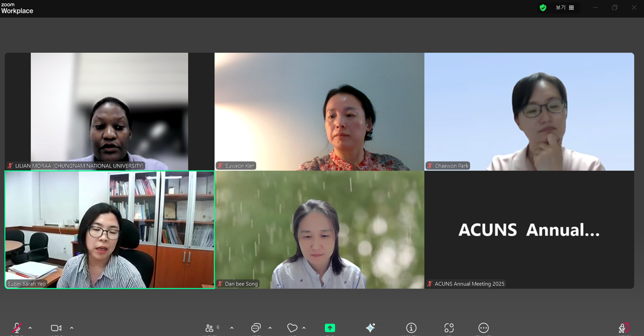
Task: Open the 보기 view layout menu
Action: click(x=565, y=8)
